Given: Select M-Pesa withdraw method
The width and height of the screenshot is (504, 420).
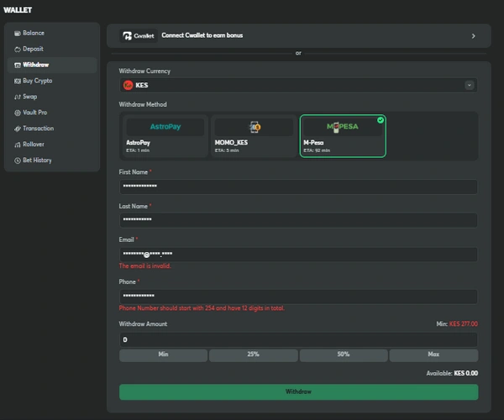Looking at the screenshot, I should tap(343, 136).
